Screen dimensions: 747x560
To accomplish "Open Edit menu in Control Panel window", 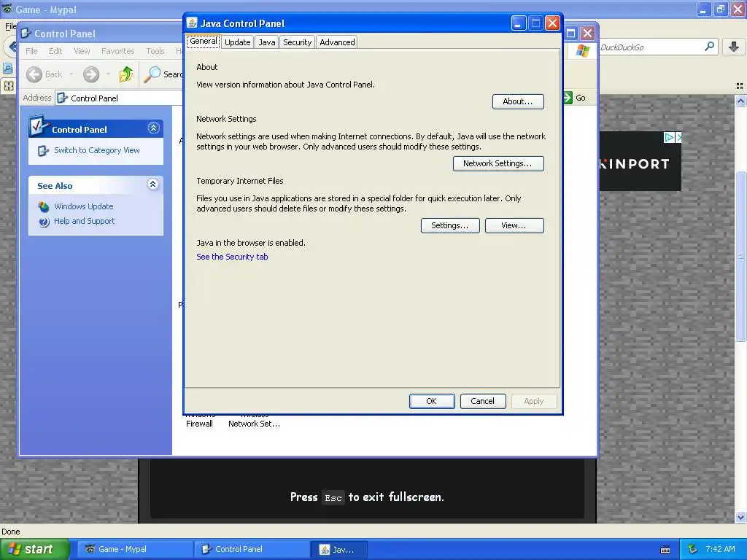I will coord(55,51).
